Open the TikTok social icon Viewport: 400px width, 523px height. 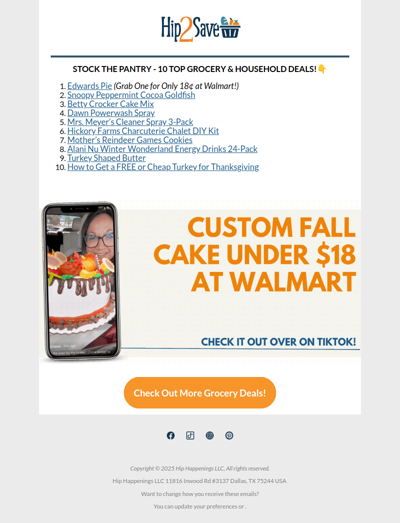click(x=190, y=436)
